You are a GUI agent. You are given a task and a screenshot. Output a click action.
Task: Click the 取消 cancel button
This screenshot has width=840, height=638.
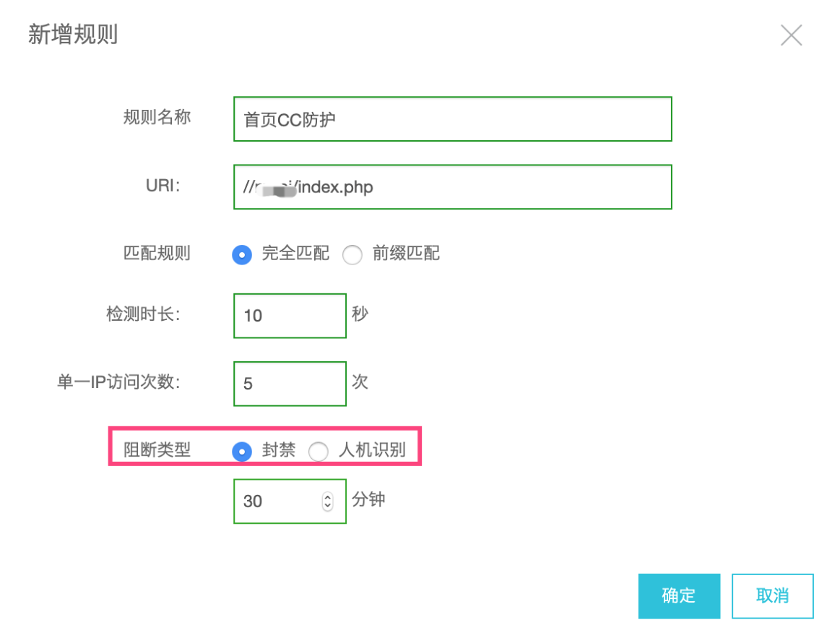point(772,596)
